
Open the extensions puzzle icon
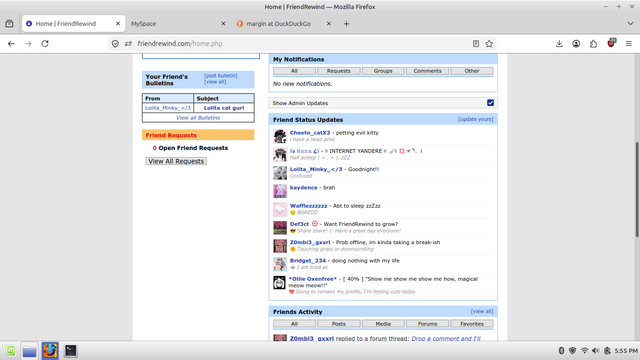coord(593,44)
